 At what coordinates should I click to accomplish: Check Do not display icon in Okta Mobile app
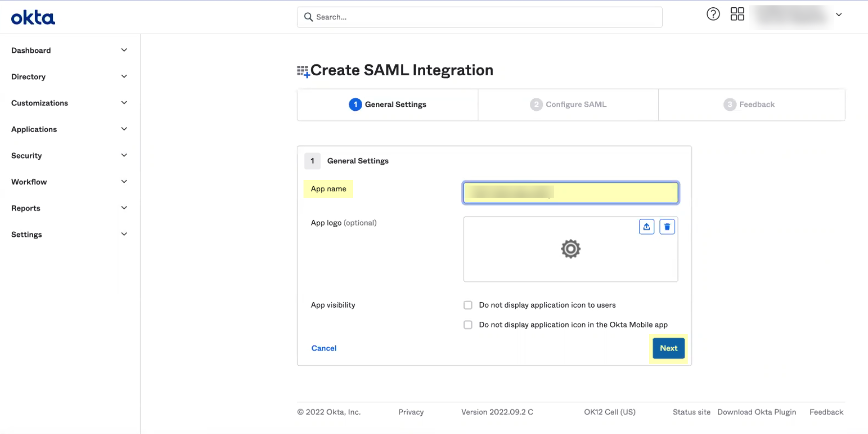468,325
